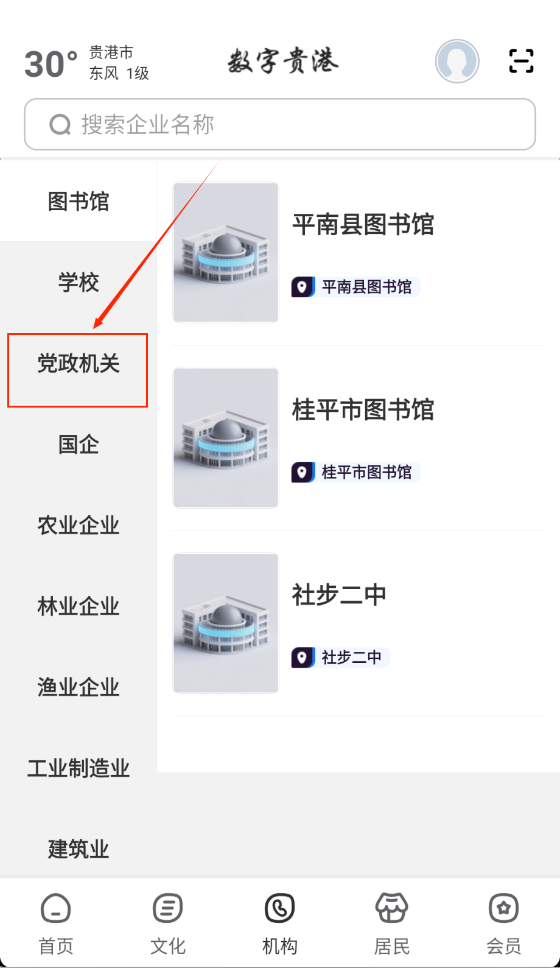Viewport: 560px width, 968px height.
Task: Tap the location pin beside 桂平市图书馆 tag
Action: (x=303, y=472)
